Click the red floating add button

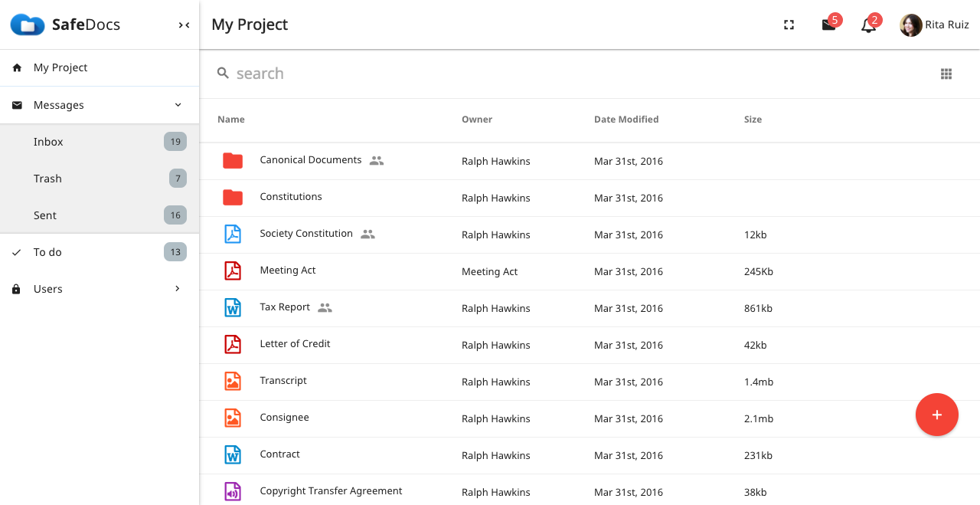coord(937,415)
